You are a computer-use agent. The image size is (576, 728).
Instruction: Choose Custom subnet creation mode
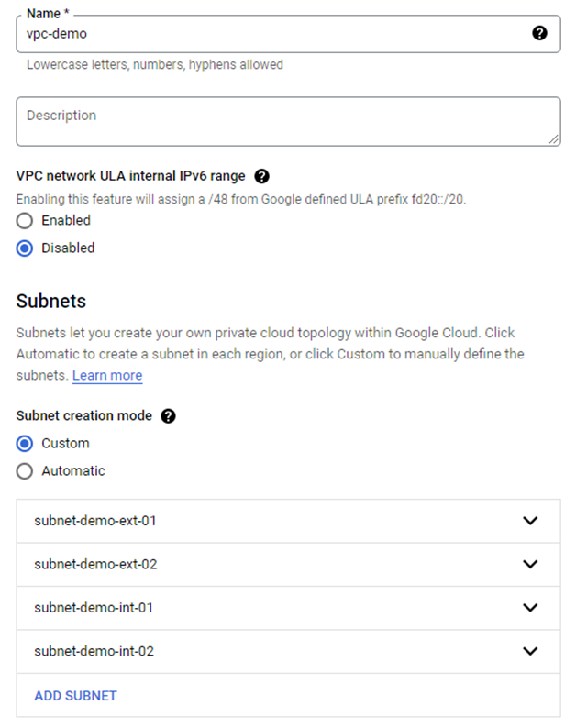[x=25, y=444]
